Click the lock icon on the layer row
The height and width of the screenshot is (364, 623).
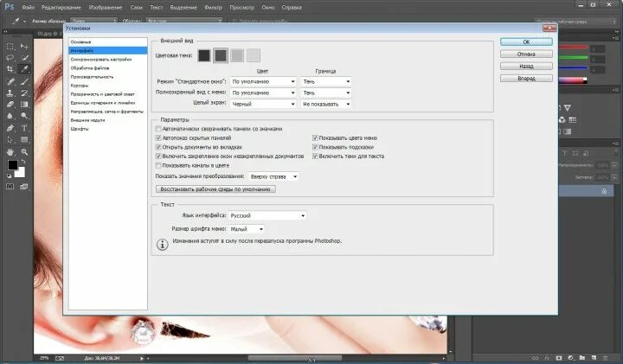(x=604, y=191)
